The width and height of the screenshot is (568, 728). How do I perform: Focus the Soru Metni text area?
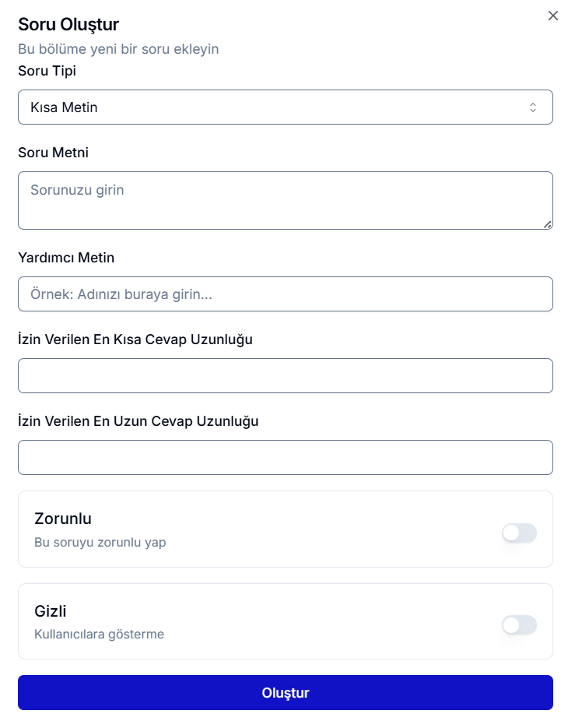click(x=285, y=200)
